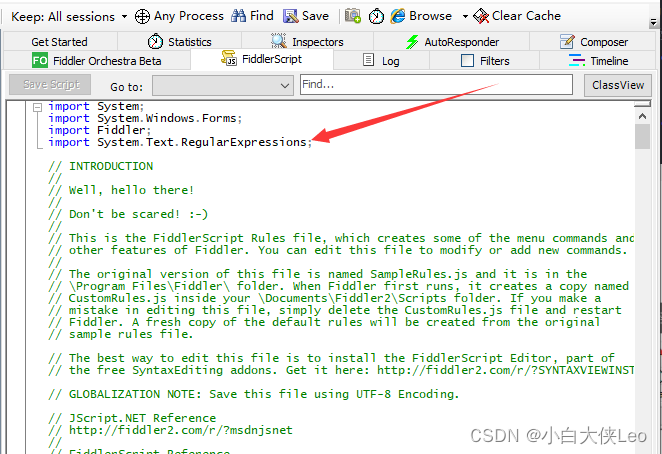Click the Any Process crosshair icon

coord(142,16)
